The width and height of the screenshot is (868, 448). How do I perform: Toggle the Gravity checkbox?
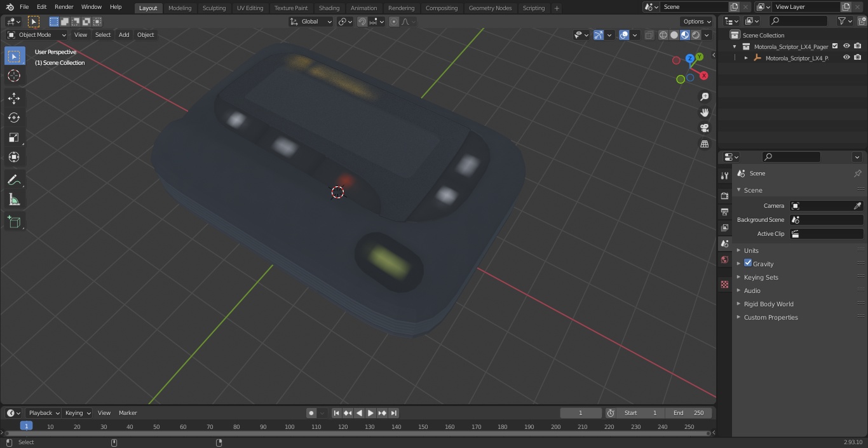(x=748, y=263)
